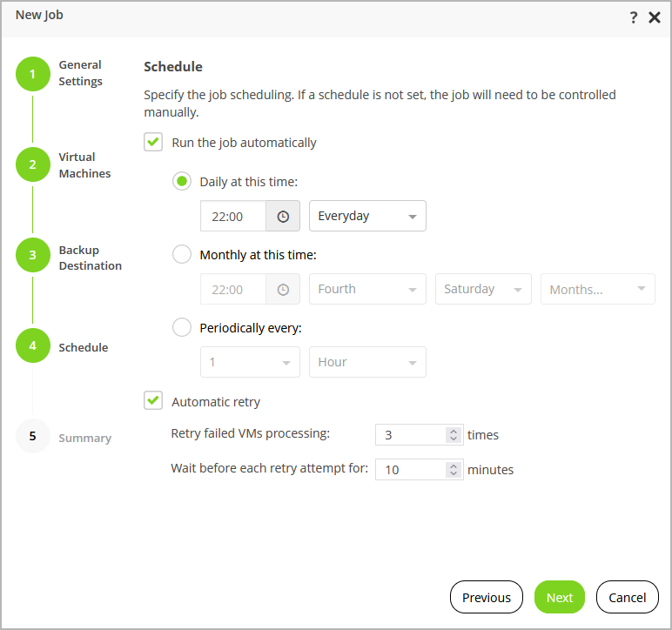Open clock picker for monthly time
Image resolution: width=672 pixels, height=630 pixels.
(x=283, y=290)
